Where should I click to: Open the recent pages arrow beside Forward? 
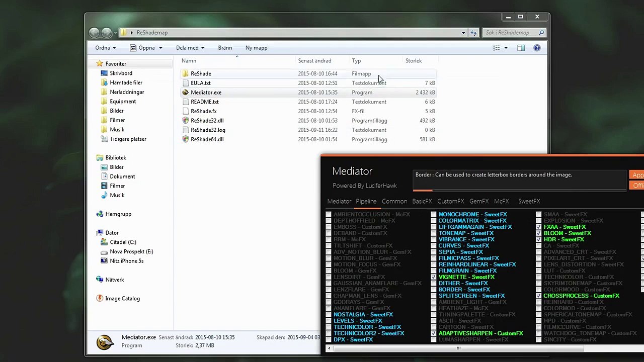click(116, 33)
